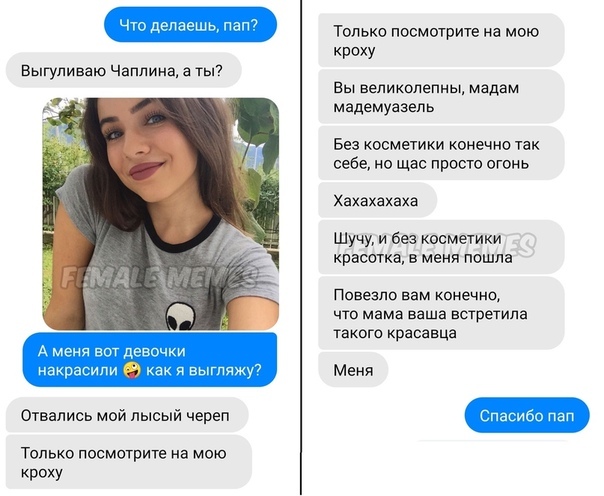Tap the right-panel 'Только посмотрите на мою кроху' bubble

[x=441, y=40]
